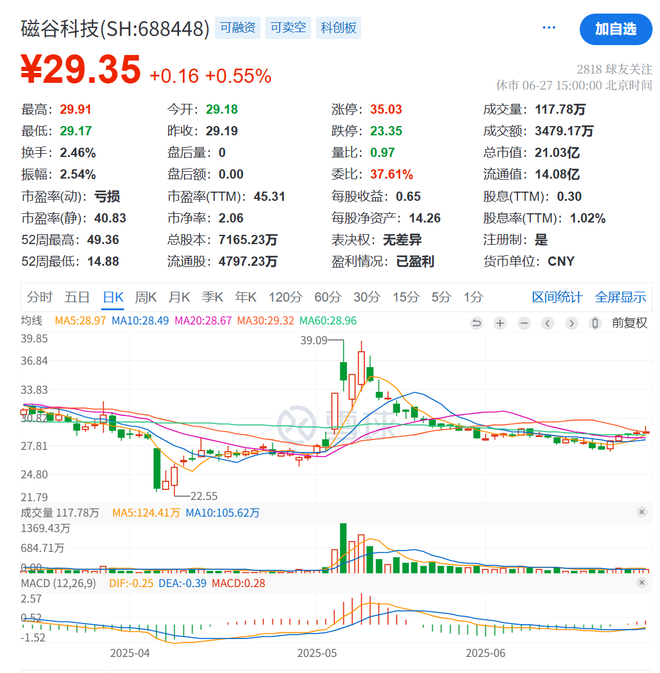This screenshot has height=673, width=660.
Task: Click the 2818 球友关注 followers text
Action: (614, 69)
